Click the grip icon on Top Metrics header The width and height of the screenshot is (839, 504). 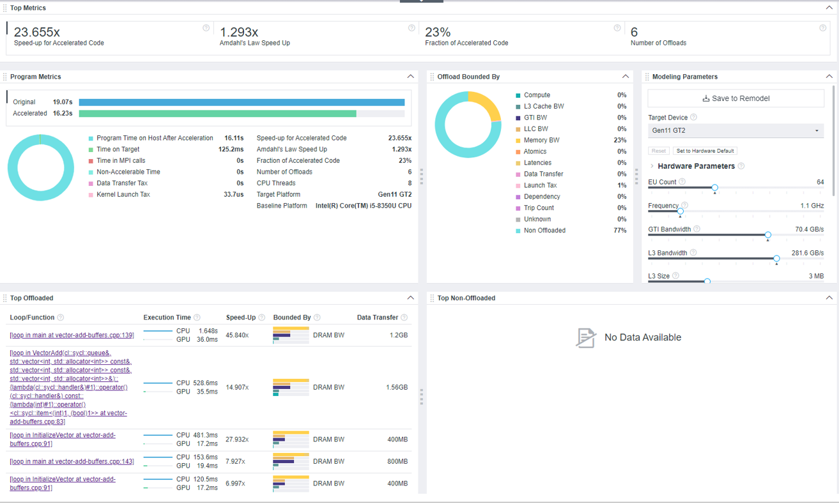pos(6,8)
